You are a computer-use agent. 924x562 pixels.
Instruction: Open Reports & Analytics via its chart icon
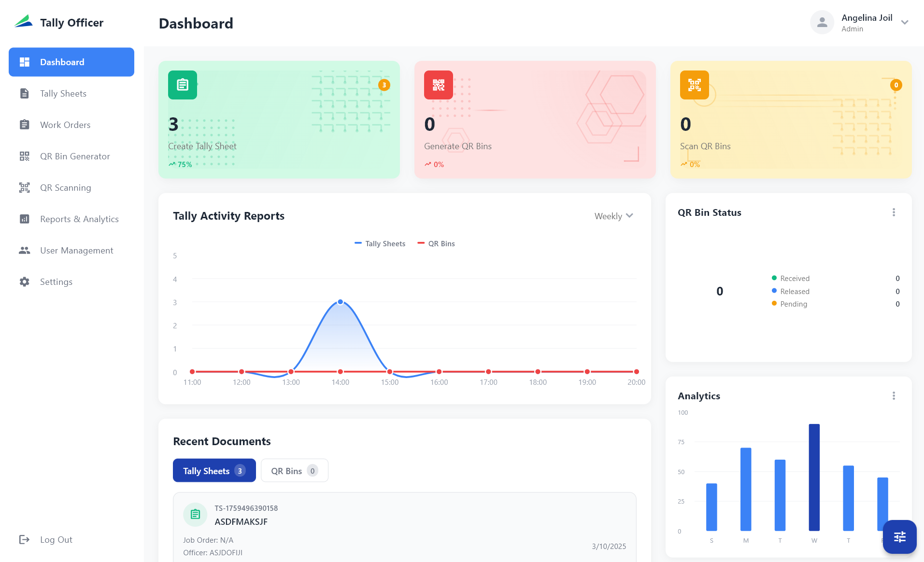tap(24, 219)
